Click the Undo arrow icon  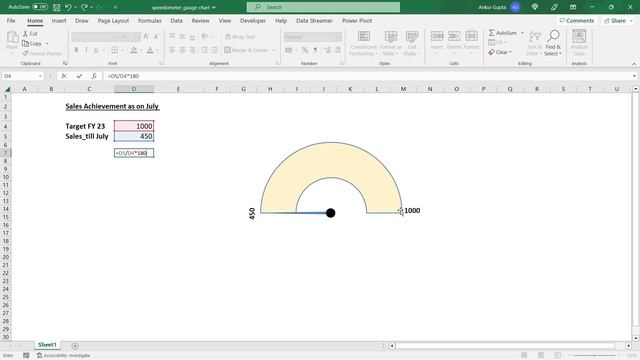click(x=68, y=7)
